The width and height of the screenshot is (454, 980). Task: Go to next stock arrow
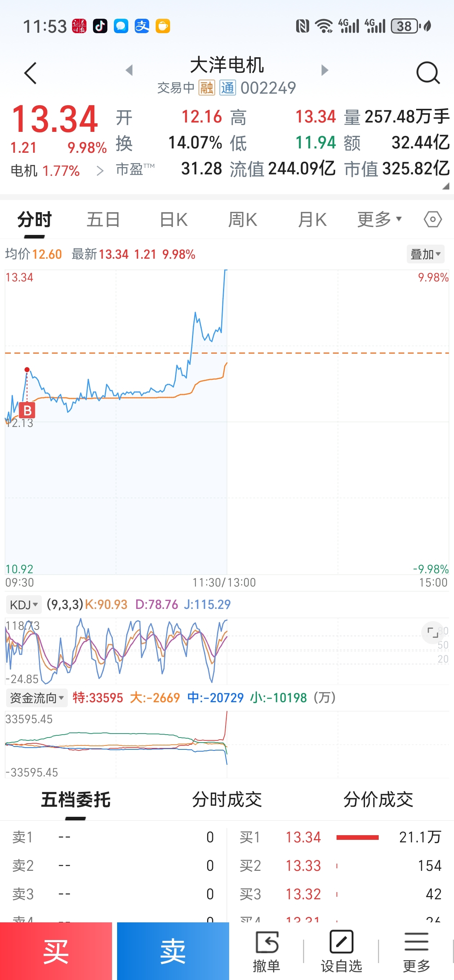[324, 70]
